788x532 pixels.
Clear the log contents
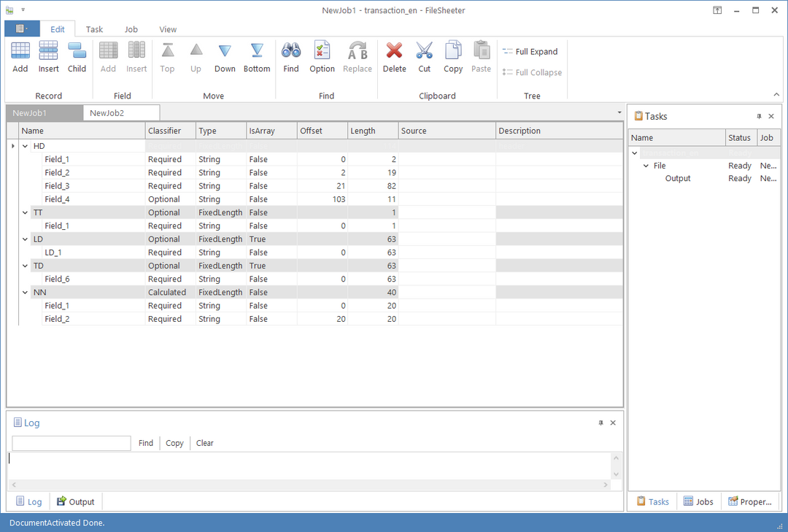pos(205,443)
